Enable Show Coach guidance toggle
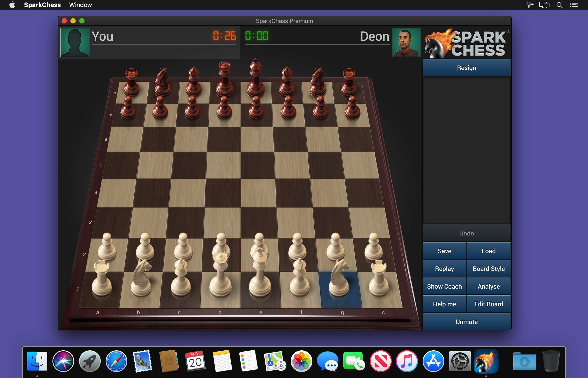Image resolution: width=588 pixels, height=378 pixels. (x=444, y=286)
